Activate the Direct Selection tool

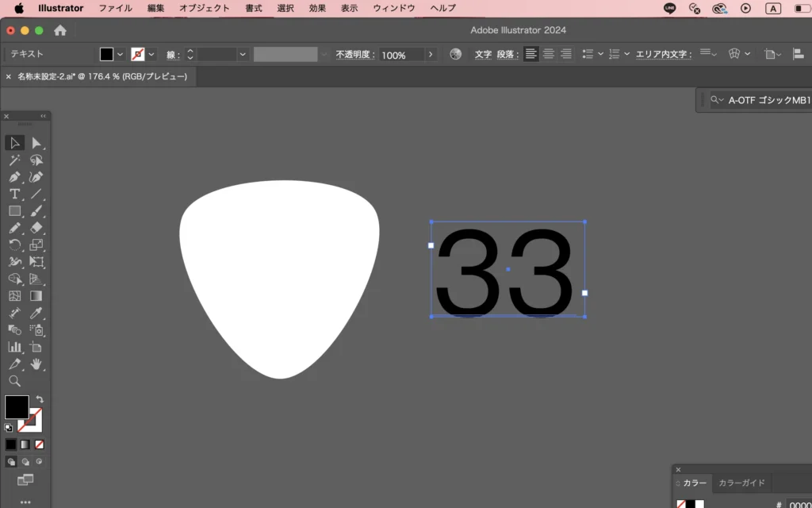pyautogui.click(x=36, y=143)
